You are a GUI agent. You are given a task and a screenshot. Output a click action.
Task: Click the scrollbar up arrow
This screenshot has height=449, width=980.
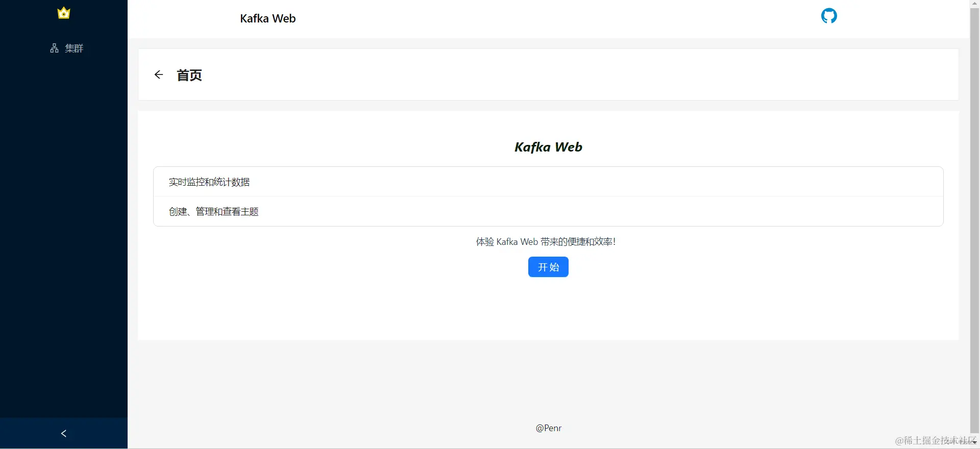(974, 4)
